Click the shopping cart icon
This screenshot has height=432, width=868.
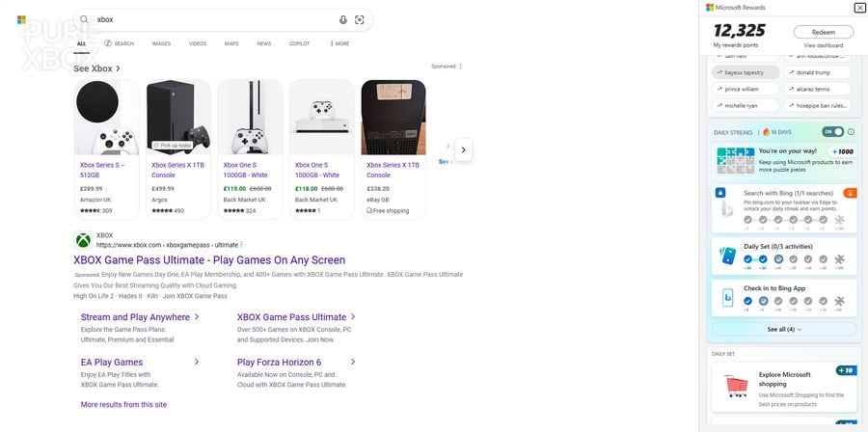pyautogui.click(x=736, y=386)
